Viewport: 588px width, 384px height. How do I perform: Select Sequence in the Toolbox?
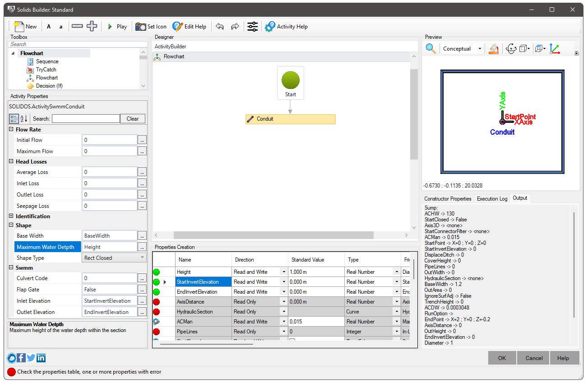click(x=47, y=61)
